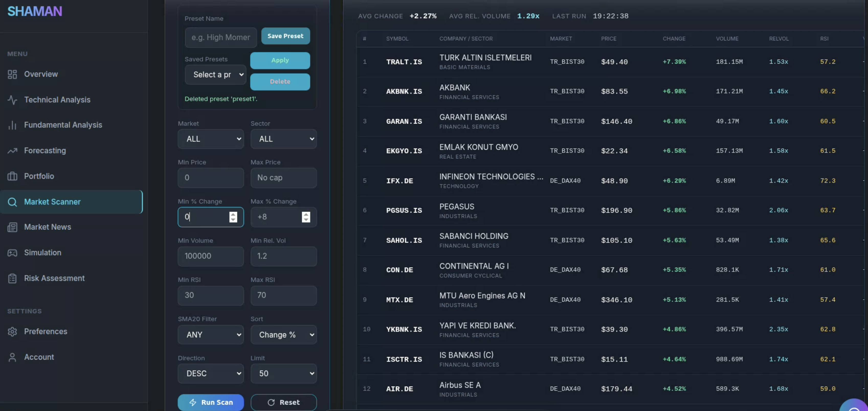Click the Fundamental Analysis bar chart icon
The width and height of the screenshot is (868, 411).
click(12, 125)
